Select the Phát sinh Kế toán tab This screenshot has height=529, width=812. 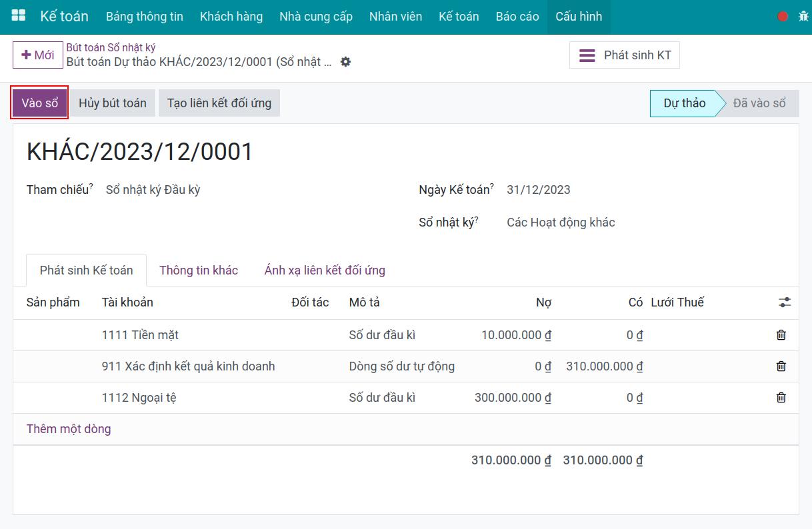tap(87, 270)
